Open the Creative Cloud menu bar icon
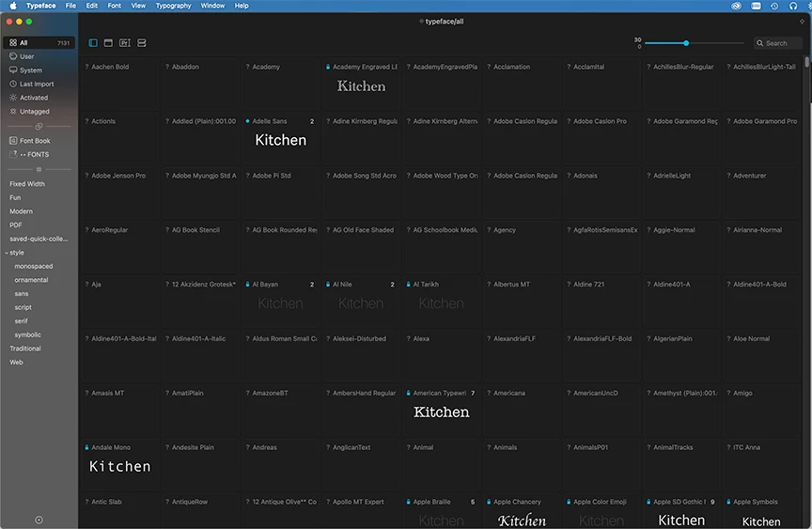The width and height of the screenshot is (812, 529). 736,6
